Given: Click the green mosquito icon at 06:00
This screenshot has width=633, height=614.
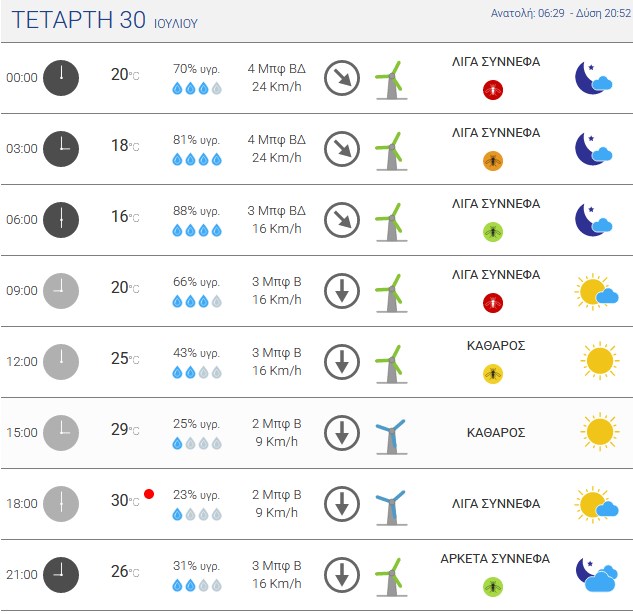Looking at the screenshot, I should (x=493, y=232).
